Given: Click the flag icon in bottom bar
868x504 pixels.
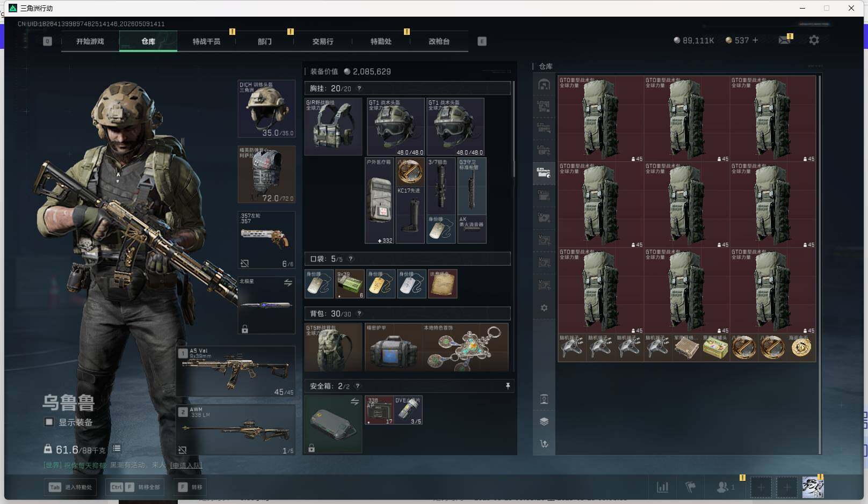Looking at the screenshot, I should point(691,487).
